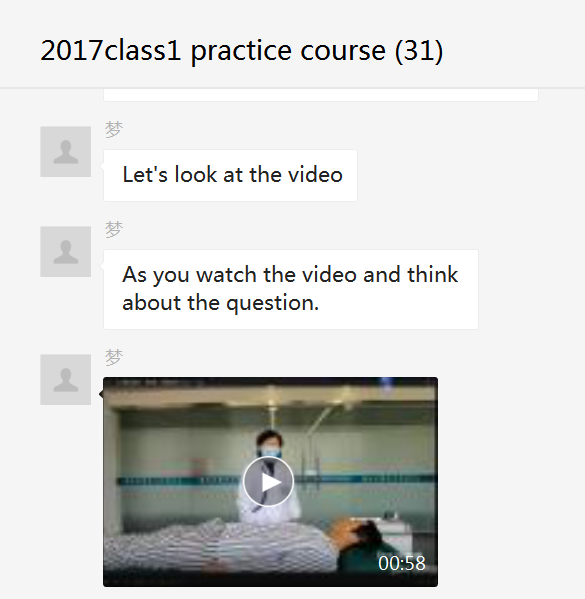
Task: Select sender name 梦 above "Let's look at the video"
Action: click(x=114, y=129)
